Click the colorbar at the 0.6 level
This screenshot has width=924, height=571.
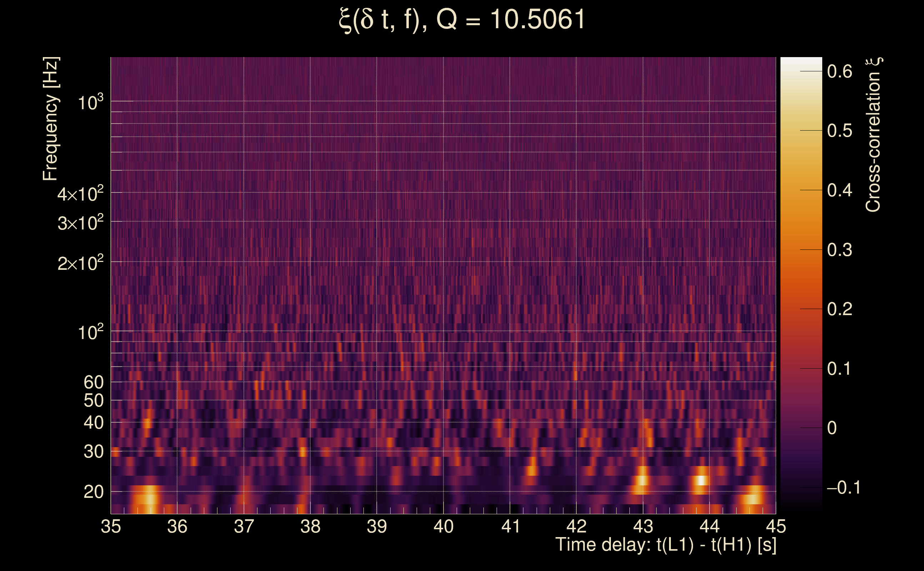click(x=801, y=71)
